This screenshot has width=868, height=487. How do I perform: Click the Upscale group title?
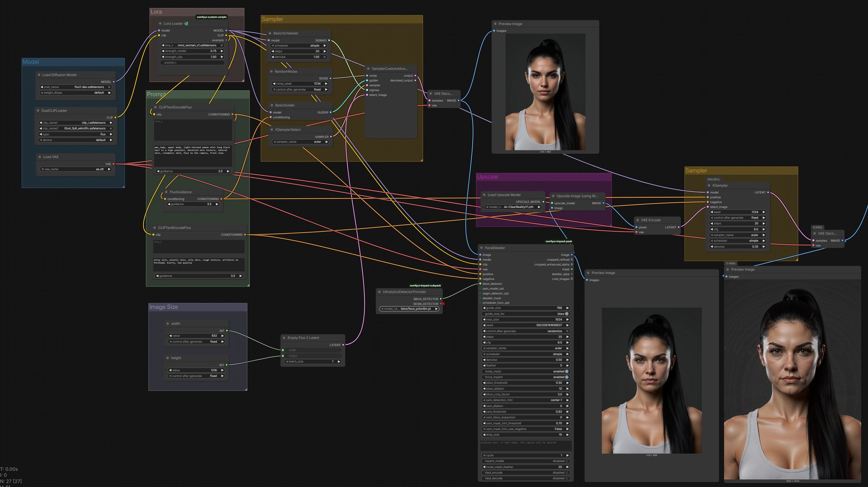click(x=487, y=177)
